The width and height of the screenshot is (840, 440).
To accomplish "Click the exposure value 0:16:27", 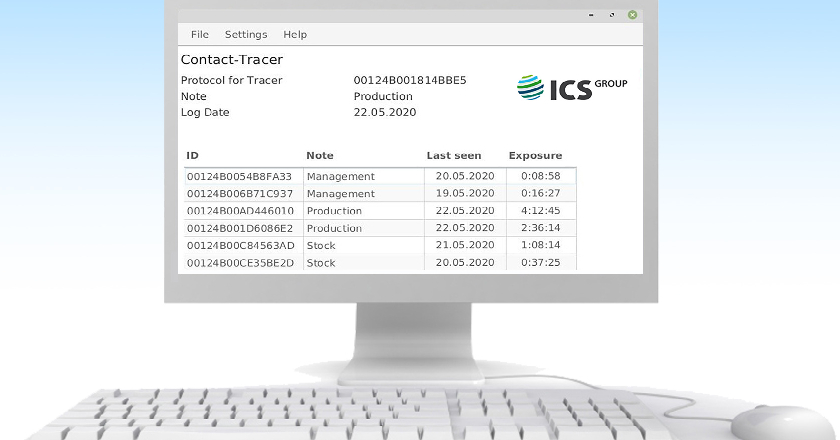I will click(541, 193).
